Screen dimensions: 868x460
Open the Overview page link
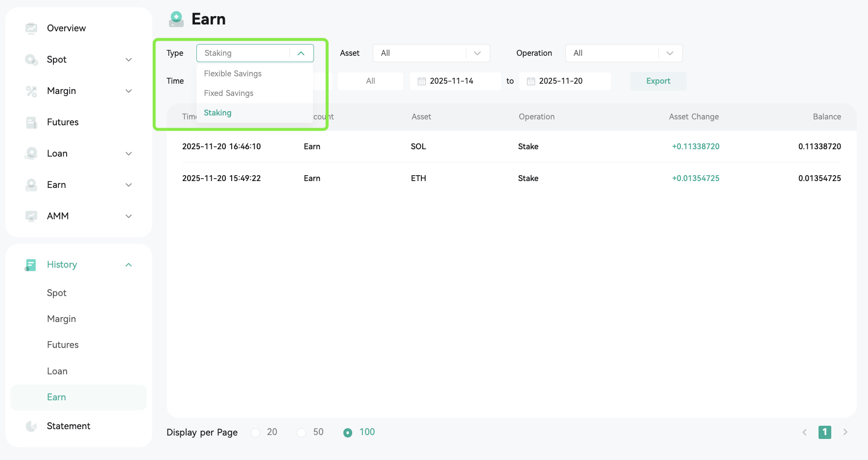click(66, 28)
